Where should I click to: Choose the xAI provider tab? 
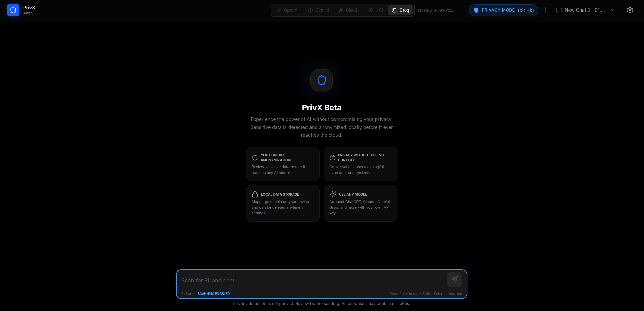coord(376,10)
